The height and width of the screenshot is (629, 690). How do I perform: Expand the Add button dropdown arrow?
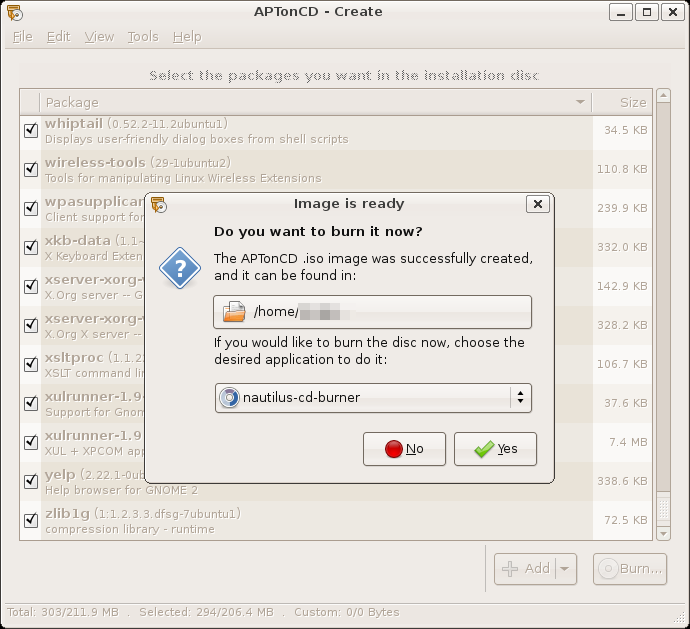565,569
